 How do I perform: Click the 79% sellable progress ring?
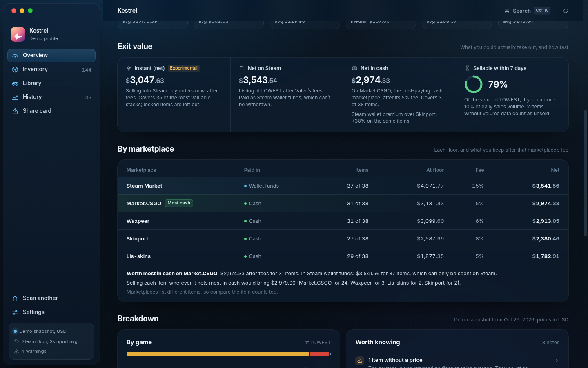pos(474,84)
